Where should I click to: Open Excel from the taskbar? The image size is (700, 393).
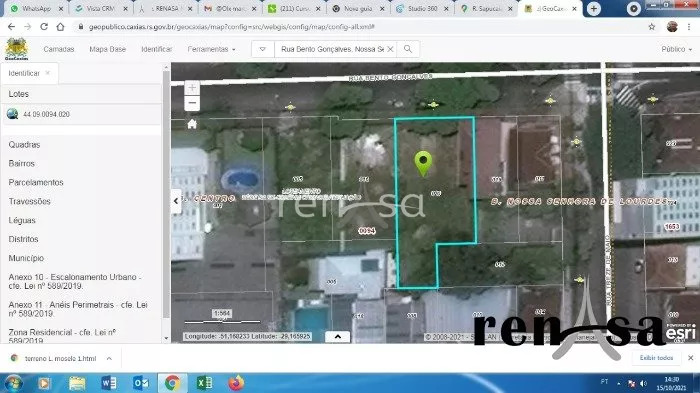(x=204, y=383)
